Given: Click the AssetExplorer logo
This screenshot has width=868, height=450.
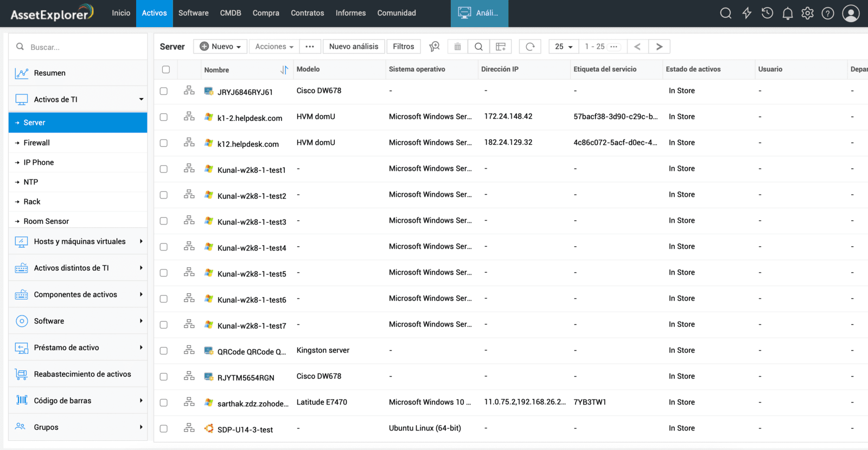Looking at the screenshot, I should (x=52, y=14).
